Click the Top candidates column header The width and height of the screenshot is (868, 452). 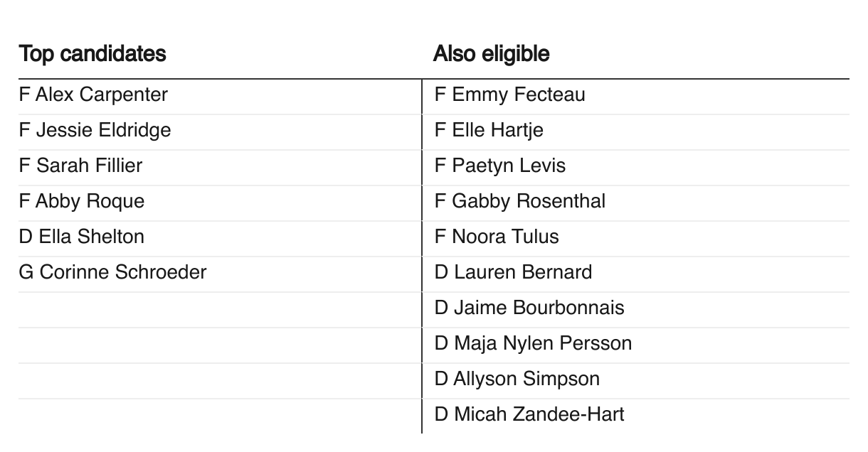click(x=92, y=53)
